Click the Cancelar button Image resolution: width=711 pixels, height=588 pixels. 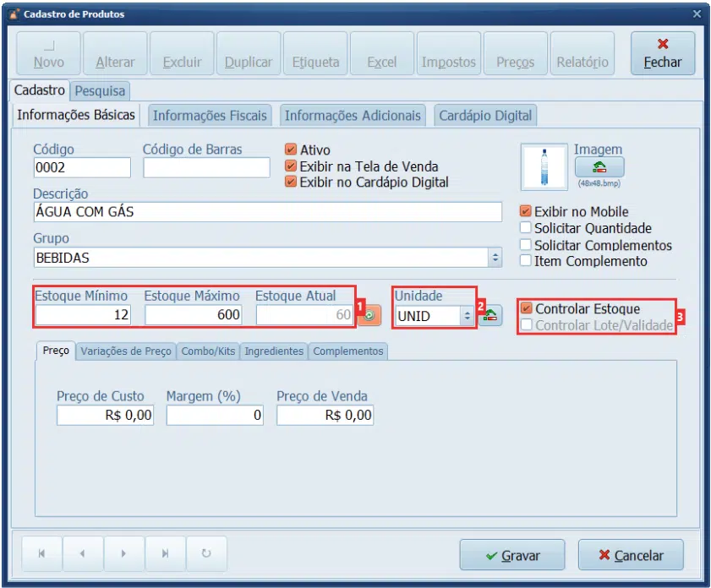631,555
